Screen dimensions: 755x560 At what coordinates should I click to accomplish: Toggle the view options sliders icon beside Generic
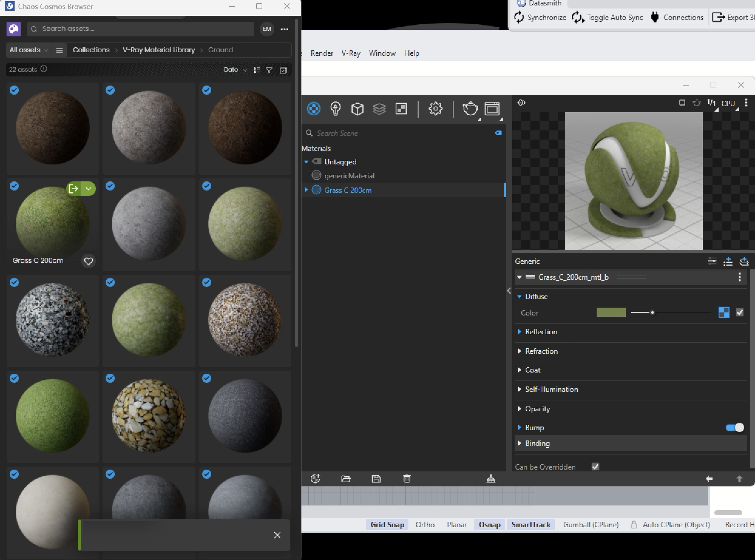(712, 261)
